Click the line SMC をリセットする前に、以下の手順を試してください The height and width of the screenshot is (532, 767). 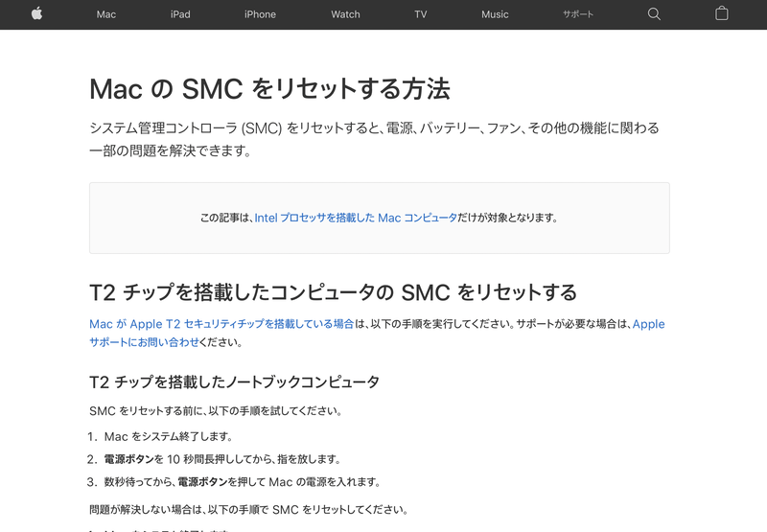coord(216,410)
